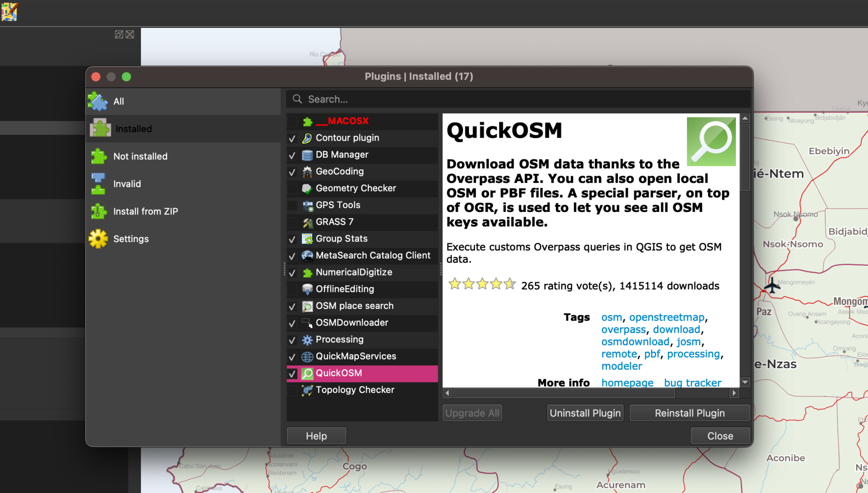Viewport: 868px width, 493px height.
Task: Enable the Geometry Checker plugin checkbox
Action: [292, 188]
